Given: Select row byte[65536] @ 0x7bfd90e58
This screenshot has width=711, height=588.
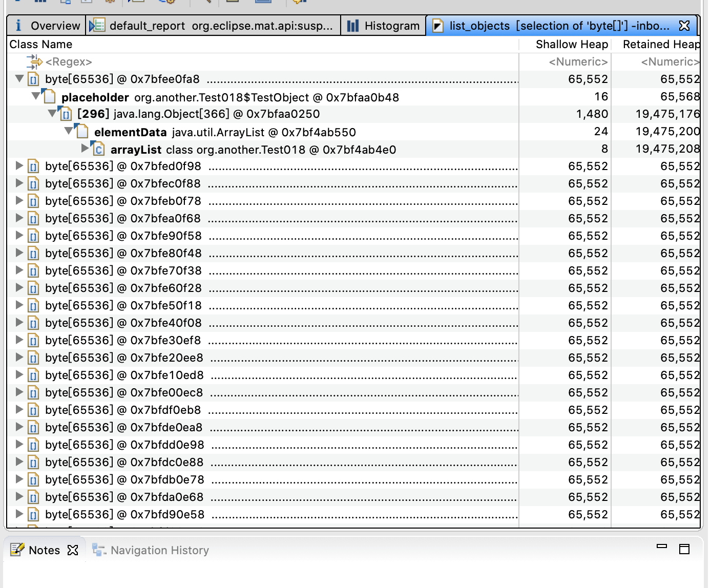Looking at the screenshot, I should (x=353, y=515).
